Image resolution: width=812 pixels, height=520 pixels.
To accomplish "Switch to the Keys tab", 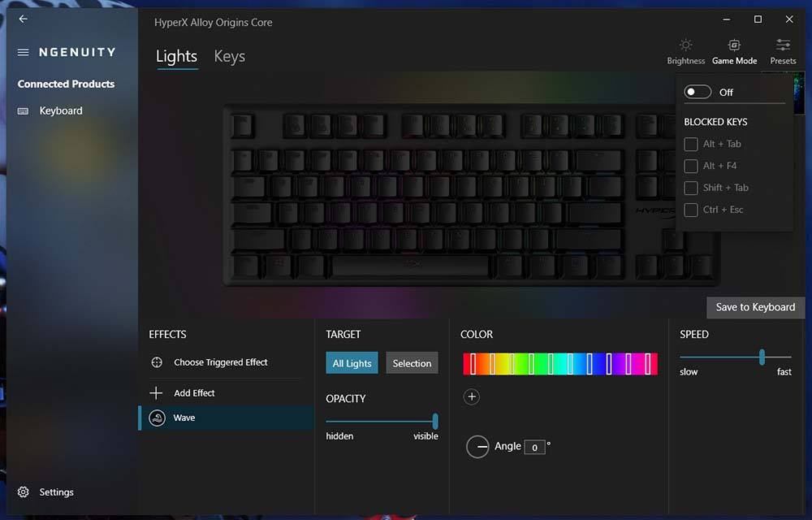I will tap(230, 56).
